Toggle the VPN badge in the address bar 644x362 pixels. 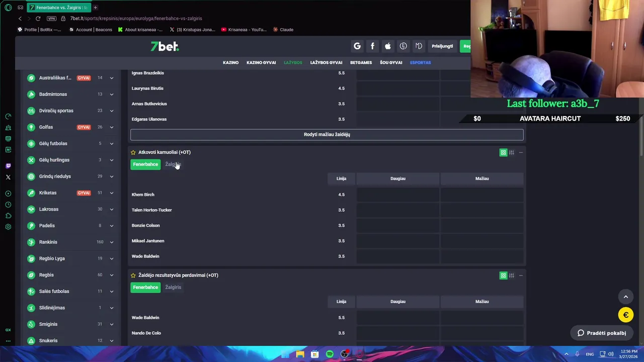[51, 19]
